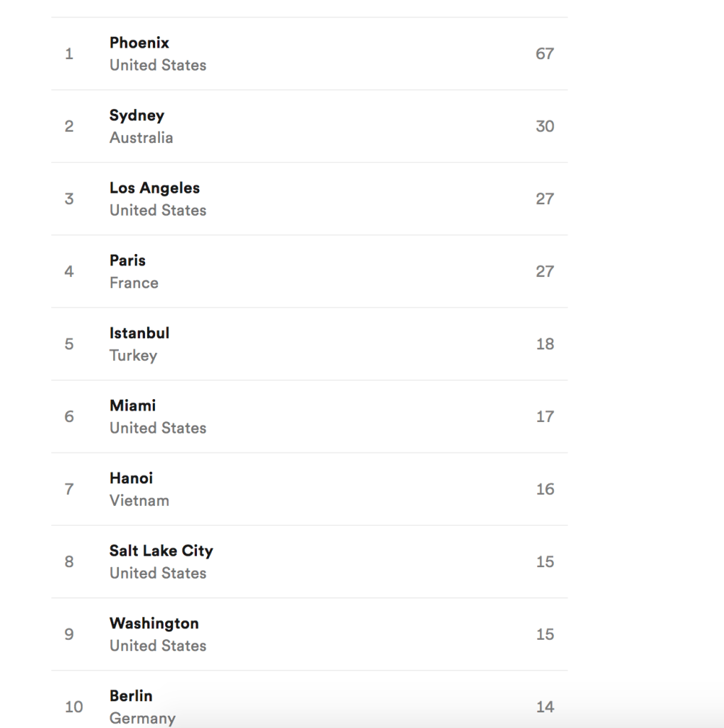The width and height of the screenshot is (724, 728).
Task: Click the Phoenix city name
Action: coord(139,43)
